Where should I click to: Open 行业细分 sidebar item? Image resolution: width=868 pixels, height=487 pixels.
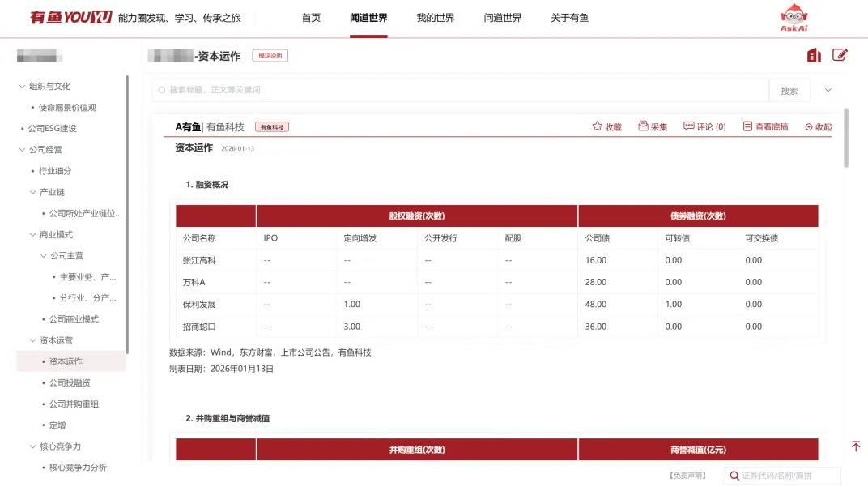point(55,171)
